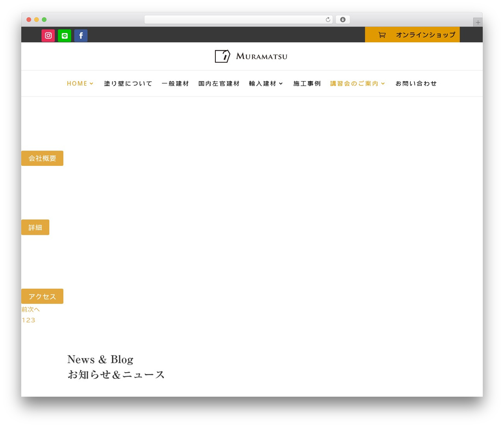Reload the page with the refresh icon
The height and width of the screenshot is (427, 504).
coord(328,20)
